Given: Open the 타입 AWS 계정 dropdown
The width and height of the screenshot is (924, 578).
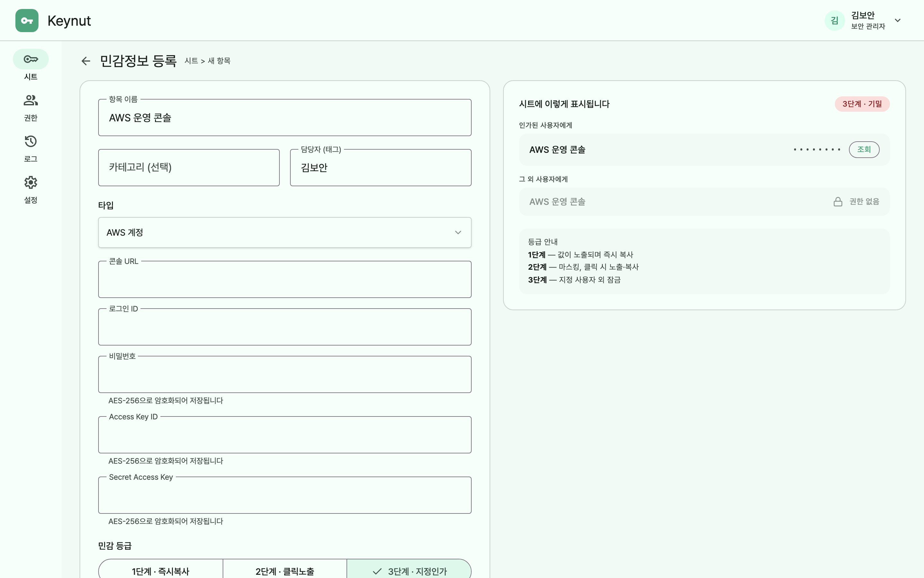Looking at the screenshot, I should (x=285, y=232).
